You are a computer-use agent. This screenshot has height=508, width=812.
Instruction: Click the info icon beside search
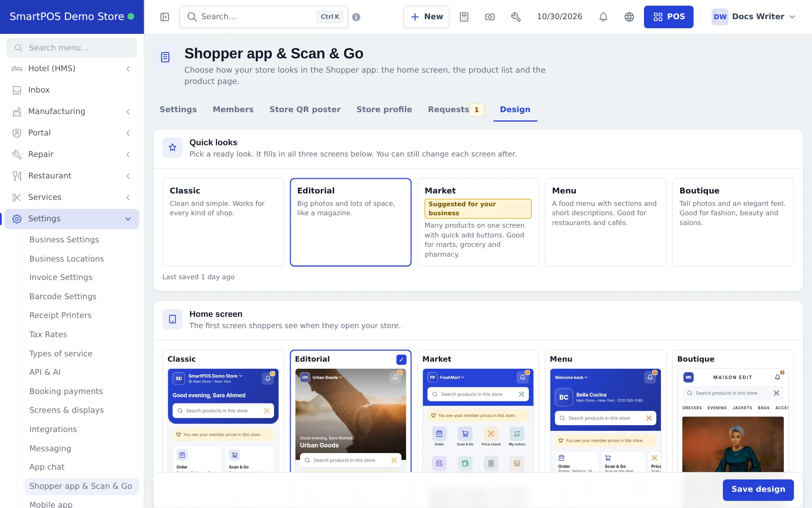pos(356,17)
